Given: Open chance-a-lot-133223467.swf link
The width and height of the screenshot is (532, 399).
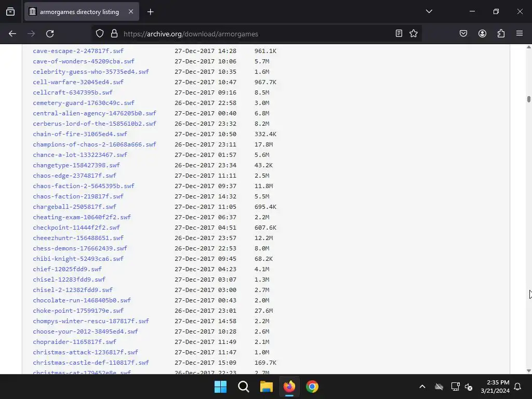Looking at the screenshot, I should 80,155.
